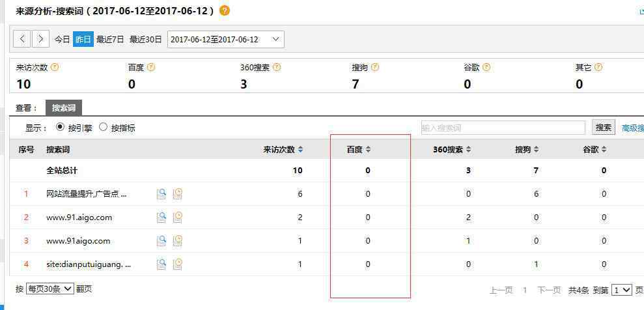Focus the search keyword input field

(x=503, y=128)
